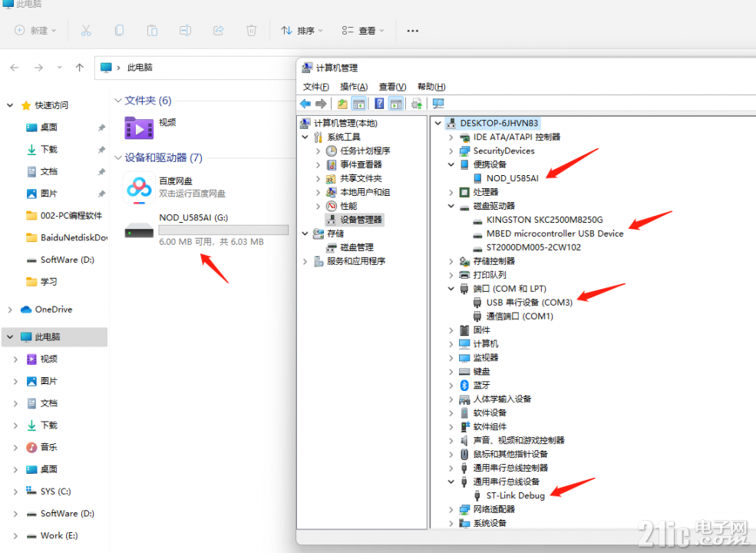The height and width of the screenshot is (553, 756).
Task: Open recent locations dropdown chevron
Action: click(59, 68)
